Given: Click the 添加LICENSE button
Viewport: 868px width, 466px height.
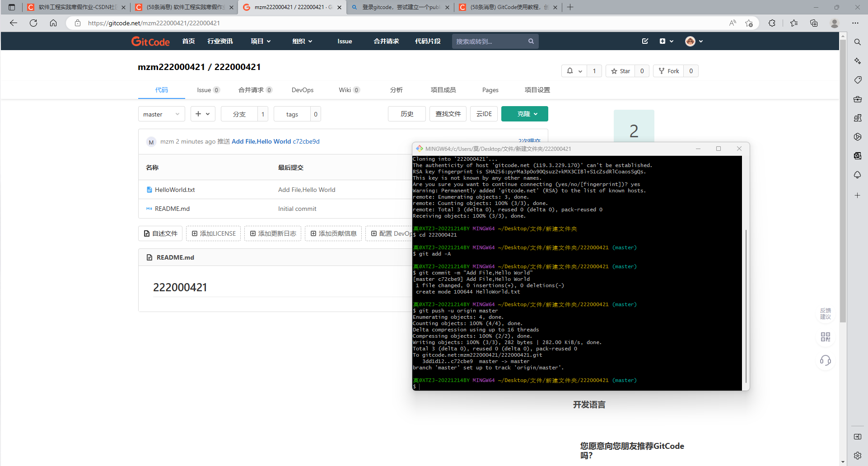Looking at the screenshot, I should point(214,233).
